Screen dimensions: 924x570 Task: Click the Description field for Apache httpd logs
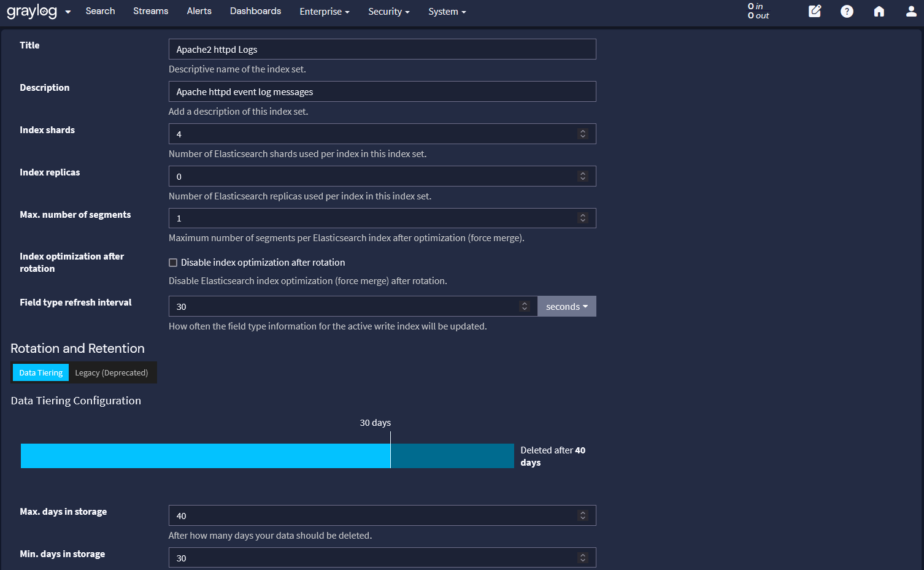point(382,91)
